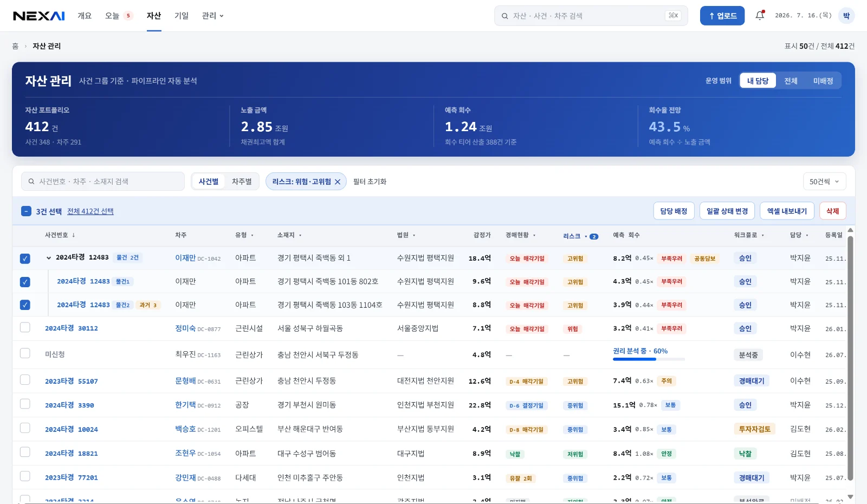Switch view to 차주별
Image resolution: width=867 pixels, height=504 pixels.
click(242, 182)
